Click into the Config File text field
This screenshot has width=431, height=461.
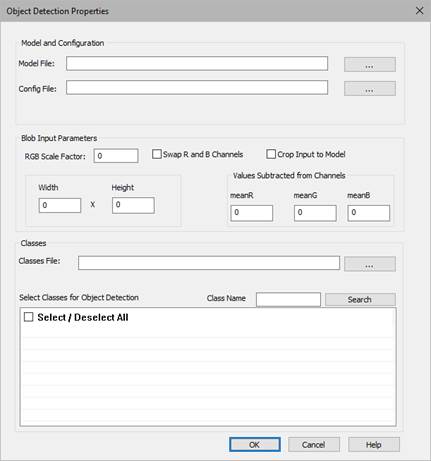tap(197, 87)
